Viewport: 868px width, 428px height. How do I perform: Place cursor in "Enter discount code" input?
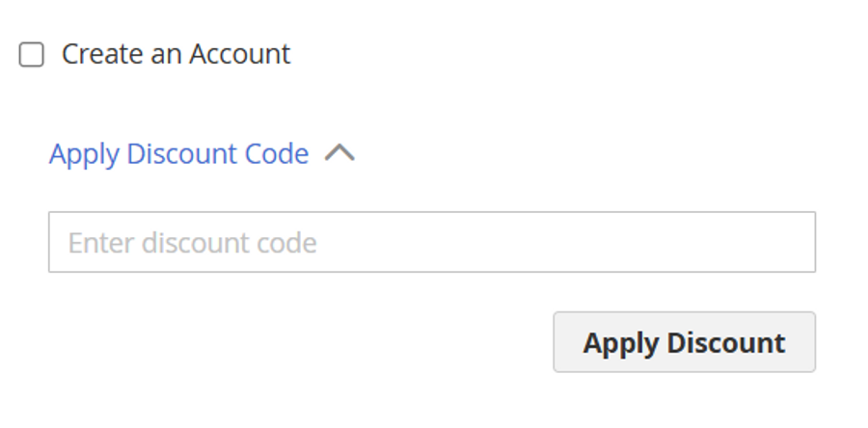431,242
